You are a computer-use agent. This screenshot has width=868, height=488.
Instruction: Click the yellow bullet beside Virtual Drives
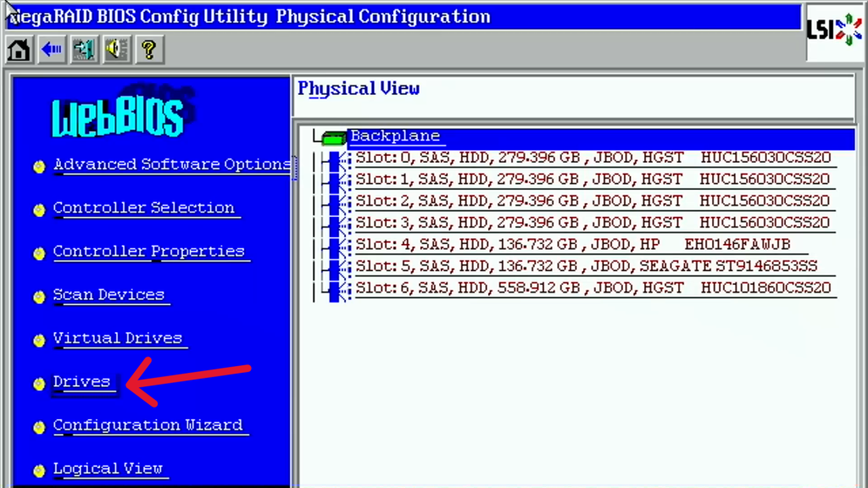point(39,341)
